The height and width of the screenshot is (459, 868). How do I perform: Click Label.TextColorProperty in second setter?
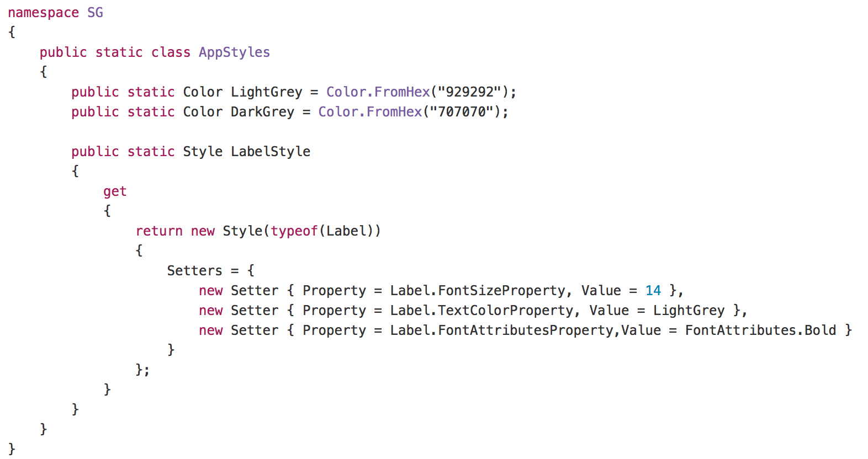481,311
